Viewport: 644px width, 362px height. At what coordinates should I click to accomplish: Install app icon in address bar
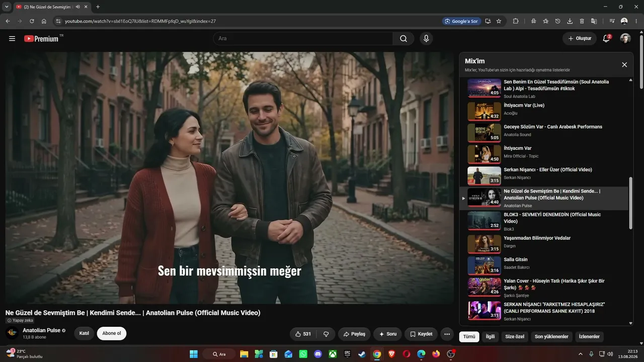point(488,21)
